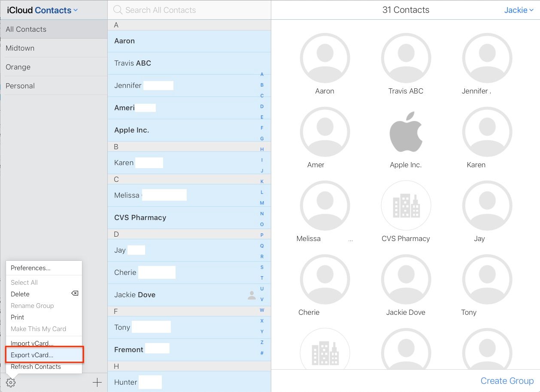Select Melissa in the contact list

[189, 196]
